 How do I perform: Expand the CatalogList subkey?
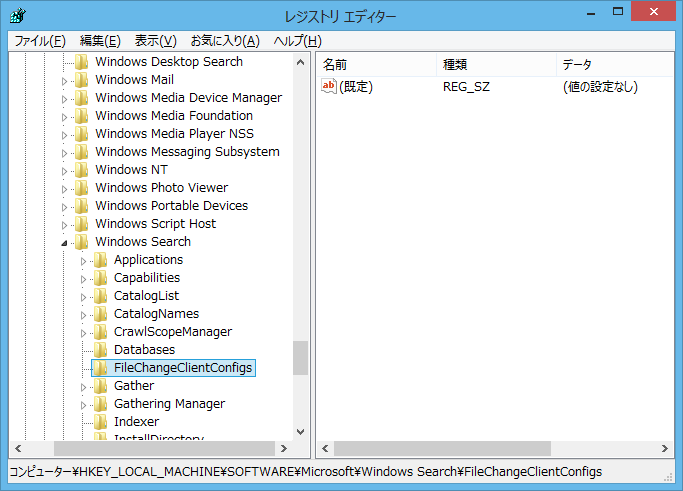[x=83, y=297]
